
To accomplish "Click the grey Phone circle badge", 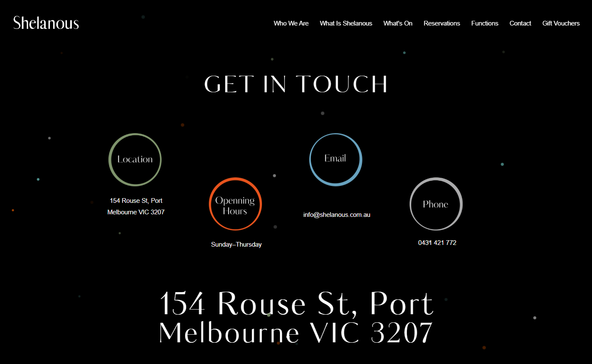I will [x=436, y=204].
